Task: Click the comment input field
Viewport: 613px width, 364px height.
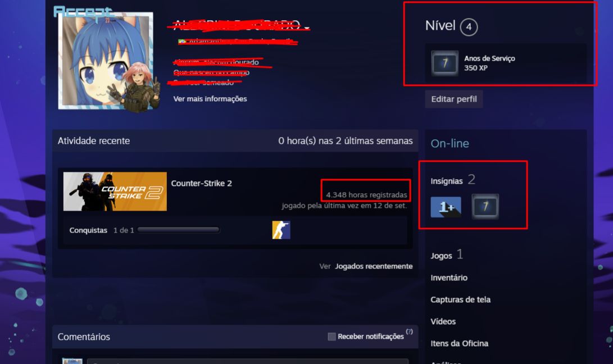Action: [x=247, y=361]
